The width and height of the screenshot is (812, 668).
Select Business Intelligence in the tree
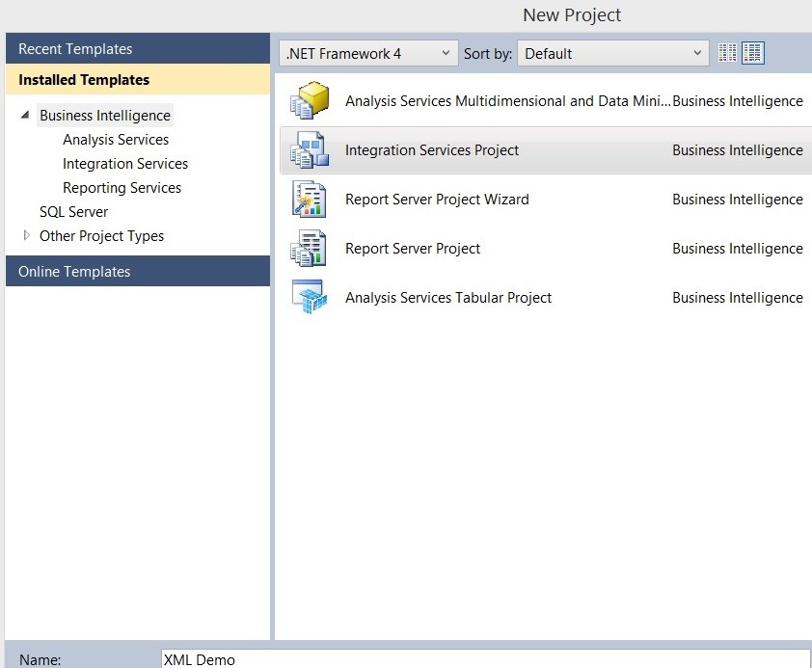(105, 116)
